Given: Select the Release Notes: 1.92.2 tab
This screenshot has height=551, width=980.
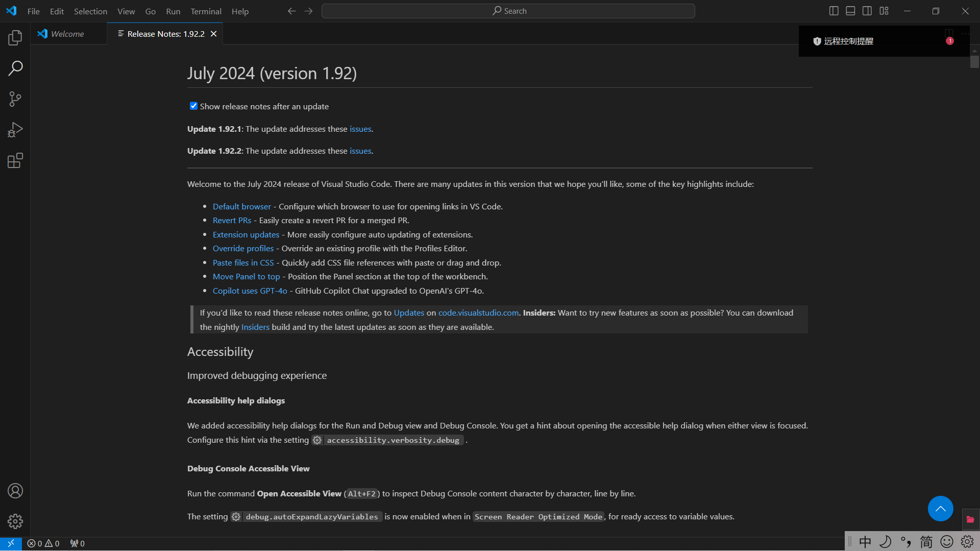Looking at the screenshot, I should point(165,34).
